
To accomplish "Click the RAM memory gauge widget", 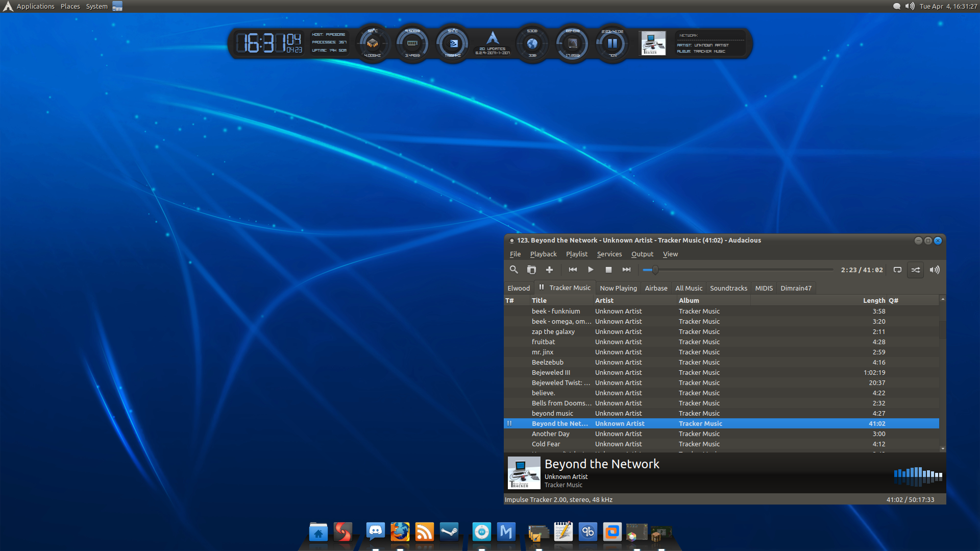I will 412,43.
